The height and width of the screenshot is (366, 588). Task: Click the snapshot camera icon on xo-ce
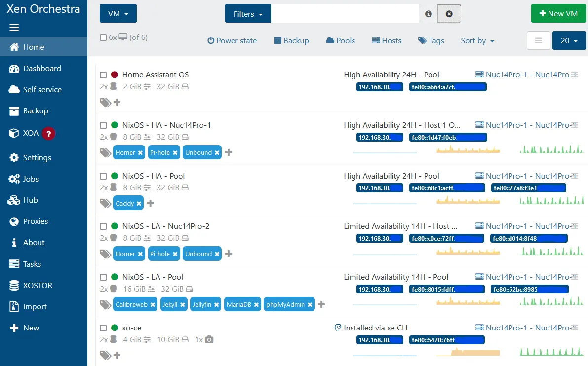point(209,339)
